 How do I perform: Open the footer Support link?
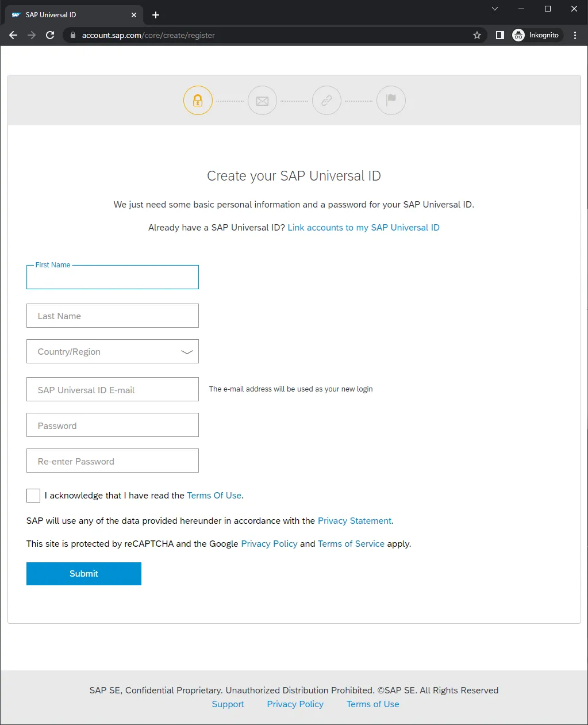228,704
